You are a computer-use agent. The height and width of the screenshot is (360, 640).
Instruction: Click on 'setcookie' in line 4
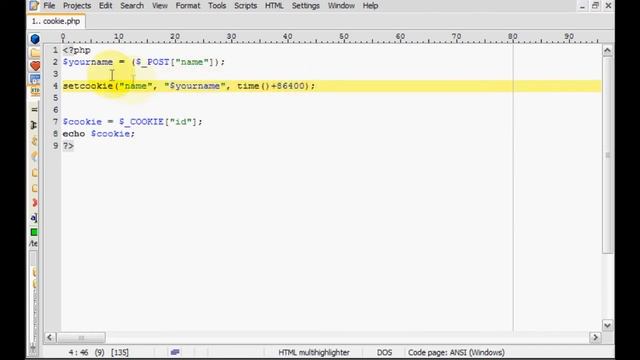coord(88,86)
